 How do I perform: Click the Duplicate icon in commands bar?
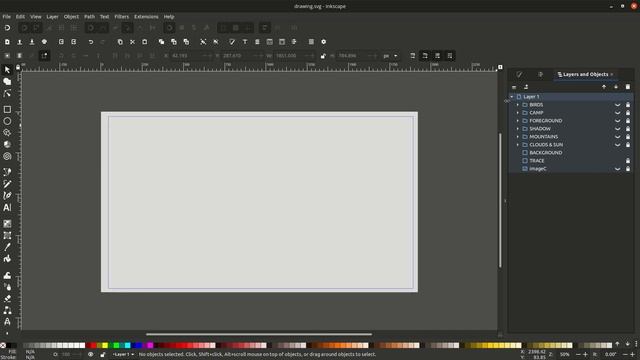click(161, 42)
